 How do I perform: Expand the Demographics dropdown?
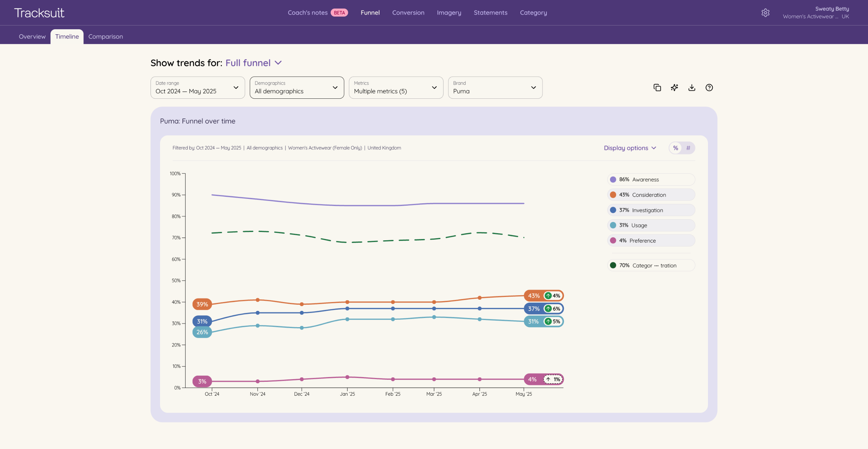pos(297,88)
